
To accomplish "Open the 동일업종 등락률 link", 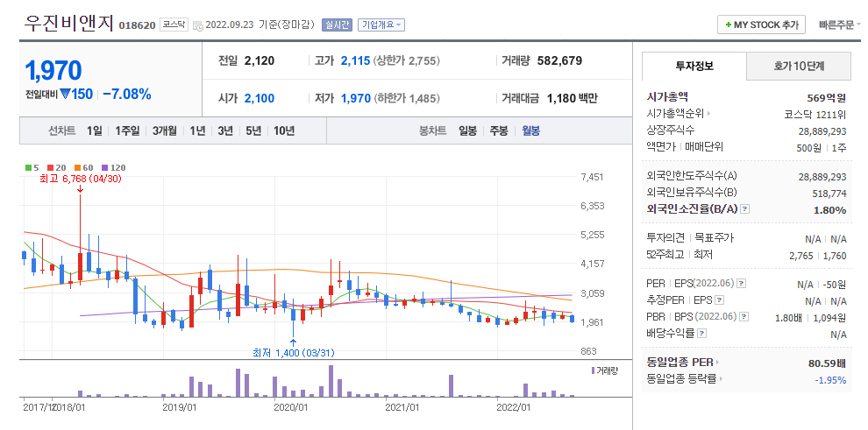I will click(x=682, y=379).
